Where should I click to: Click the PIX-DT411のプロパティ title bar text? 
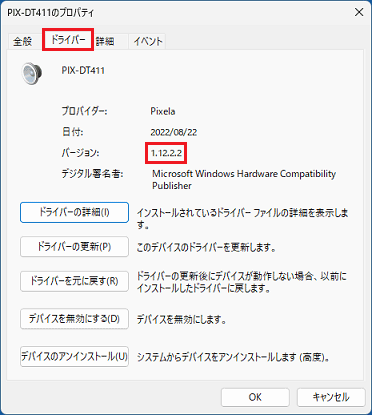(51, 13)
